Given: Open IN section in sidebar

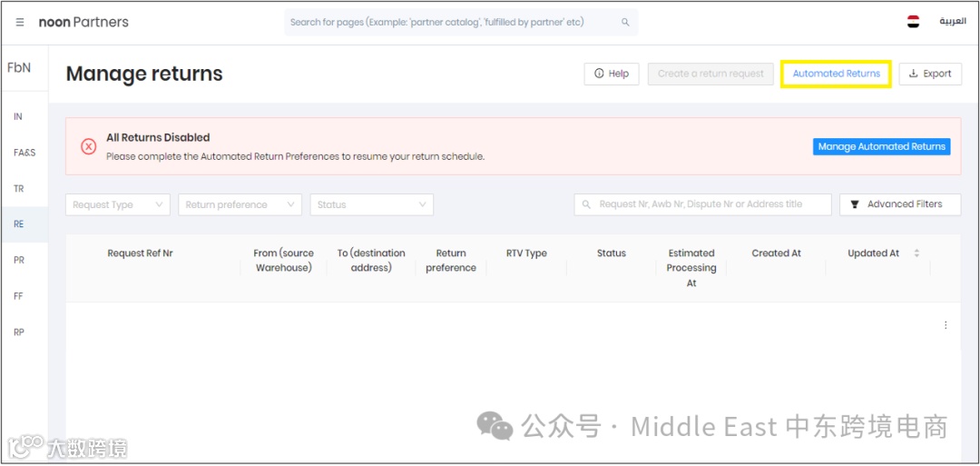Looking at the screenshot, I should tap(18, 116).
